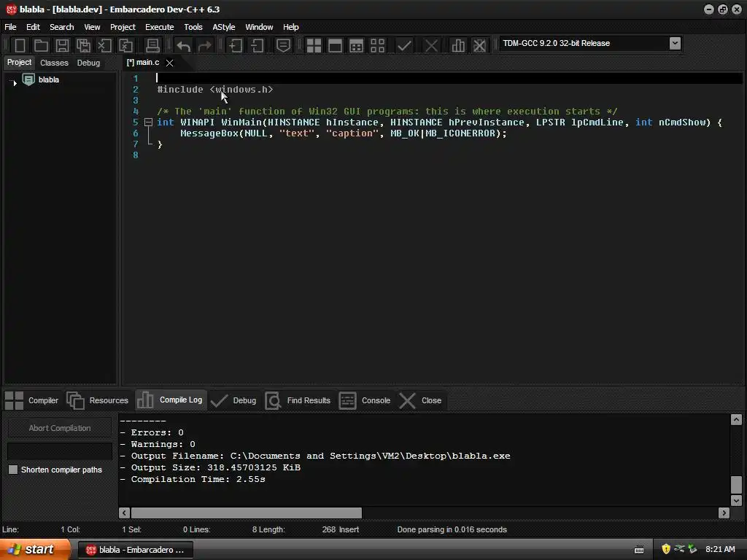Collapse the WinMain function fold marker
The width and height of the screenshot is (747, 560).
tap(149, 122)
